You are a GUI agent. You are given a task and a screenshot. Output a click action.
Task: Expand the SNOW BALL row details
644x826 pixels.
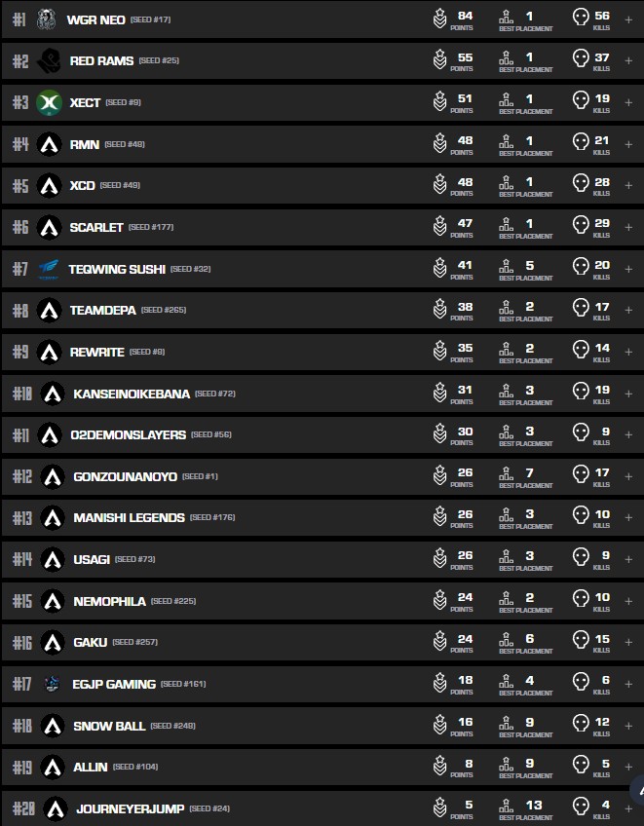(x=628, y=726)
